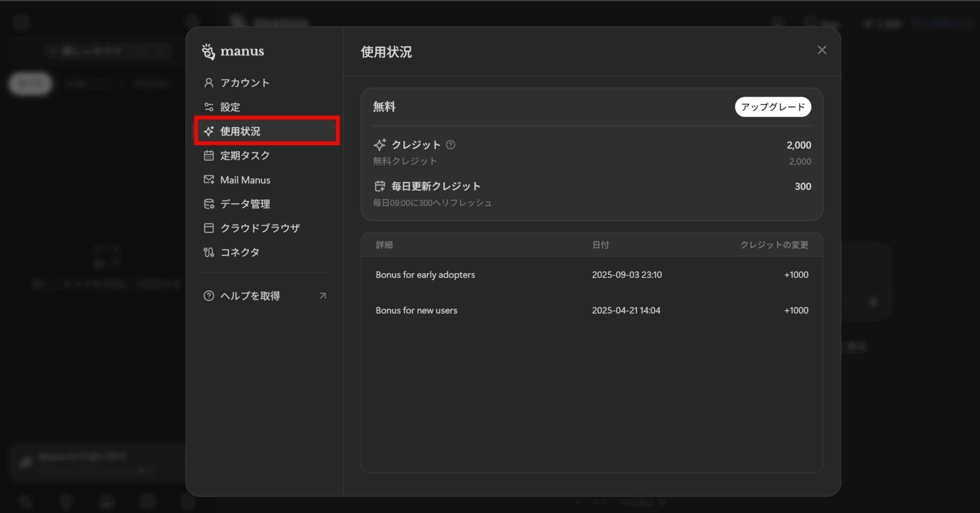
Task: Click the connector icon beside コネクタ
Action: click(x=209, y=252)
